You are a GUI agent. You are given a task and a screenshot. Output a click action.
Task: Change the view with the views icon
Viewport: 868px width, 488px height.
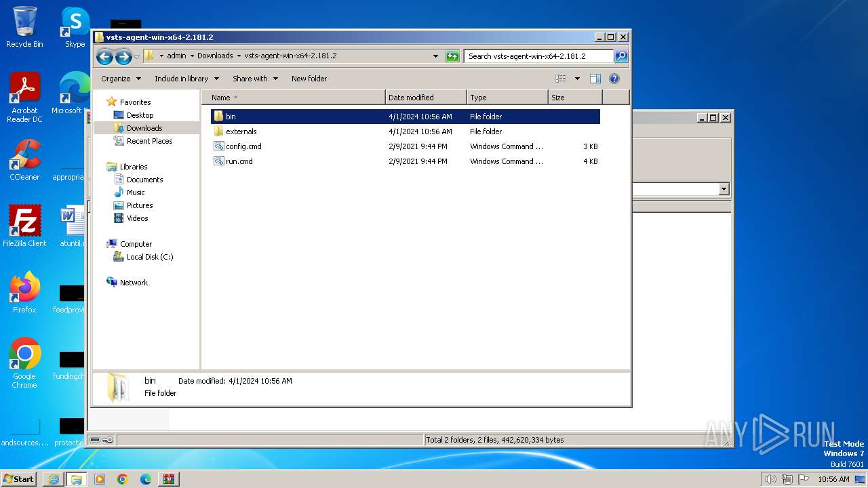point(561,79)
